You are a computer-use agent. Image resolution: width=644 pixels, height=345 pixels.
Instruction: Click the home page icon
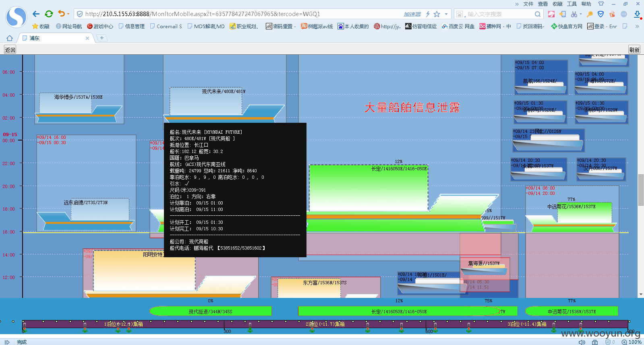pos(10,38)
